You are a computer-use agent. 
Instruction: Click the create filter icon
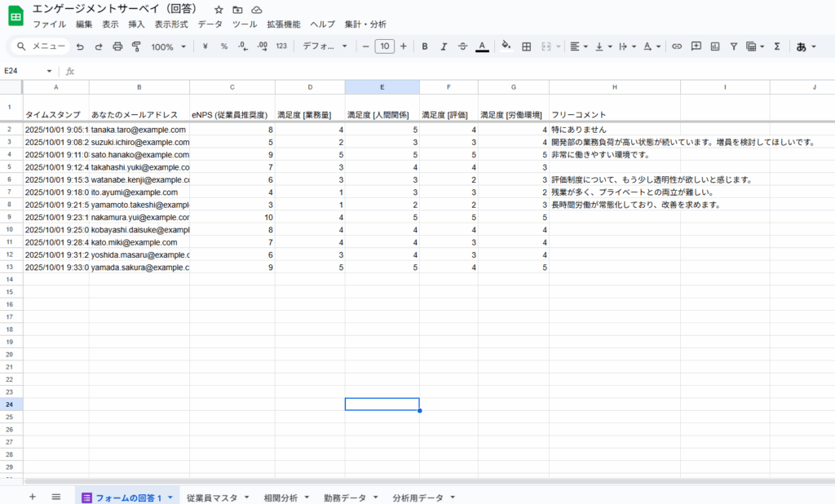(x=734, y=46)
